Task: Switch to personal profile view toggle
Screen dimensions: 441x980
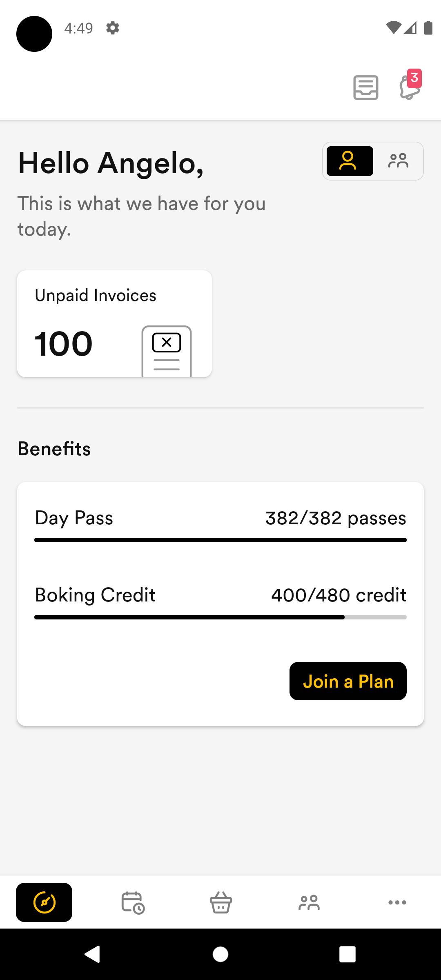Action: (x=350, y=161)
